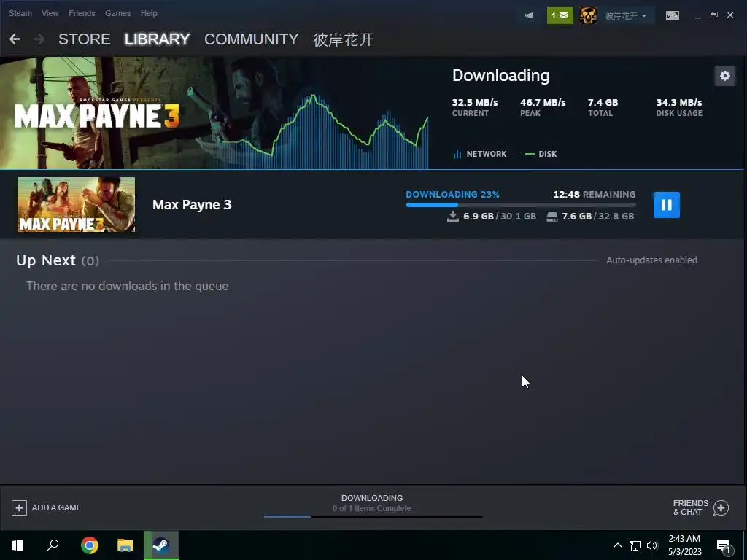Click the '32.5 MB/s' current speed value
The width and height of the screenshot is (747, 560).
point(474,102)
